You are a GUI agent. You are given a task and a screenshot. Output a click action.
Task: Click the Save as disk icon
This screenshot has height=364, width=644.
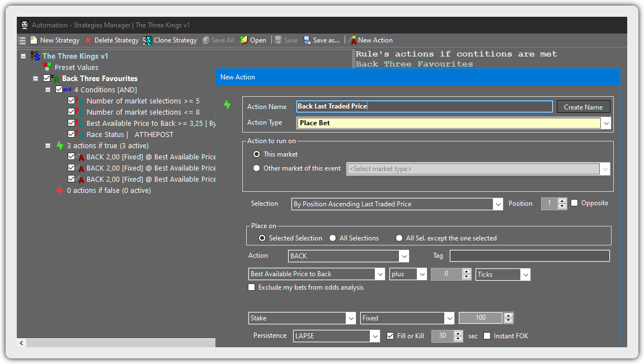(307, 40)
